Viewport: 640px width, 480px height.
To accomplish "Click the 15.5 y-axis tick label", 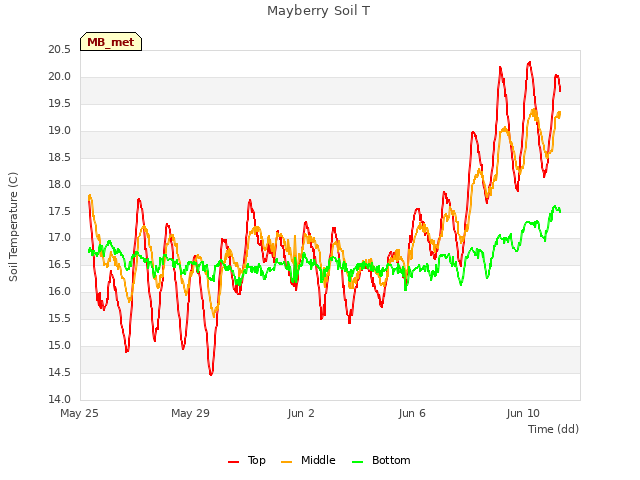I will 60,318.
